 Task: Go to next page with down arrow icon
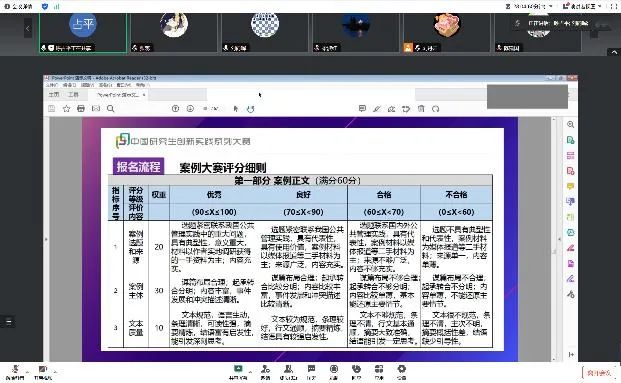(190, 109)
